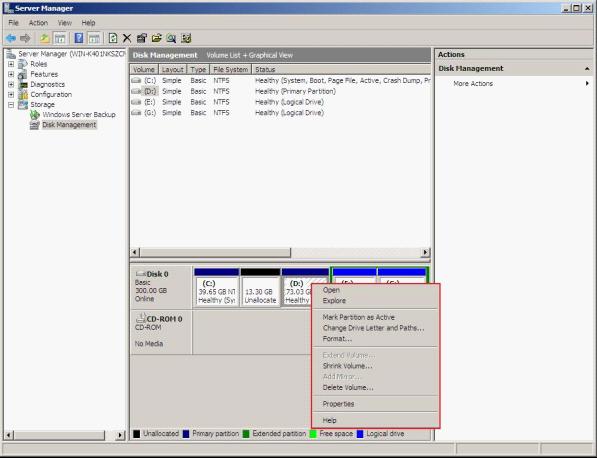Click the last toolbar icon with green check
This screenshot has height=458, width=597.
point(186,38)
